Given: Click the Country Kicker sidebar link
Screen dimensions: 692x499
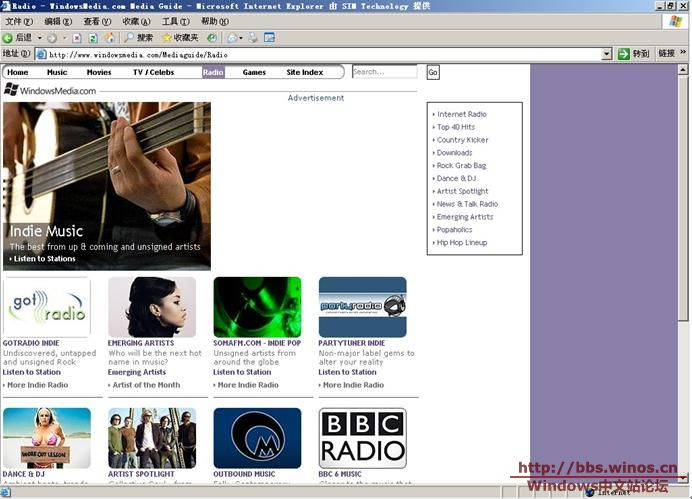Looking at the screenshot, I should click(462, 140).
